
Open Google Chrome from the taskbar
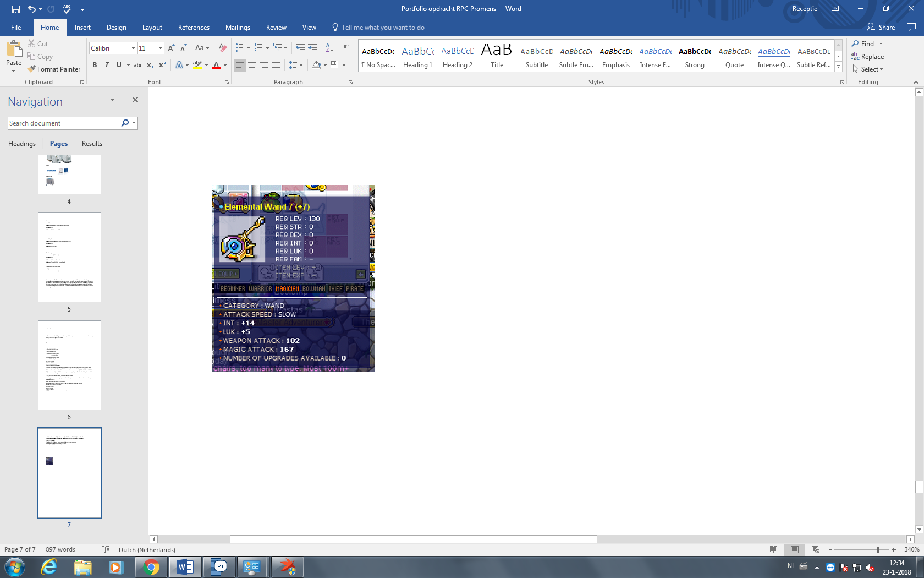tap(151, 567)
